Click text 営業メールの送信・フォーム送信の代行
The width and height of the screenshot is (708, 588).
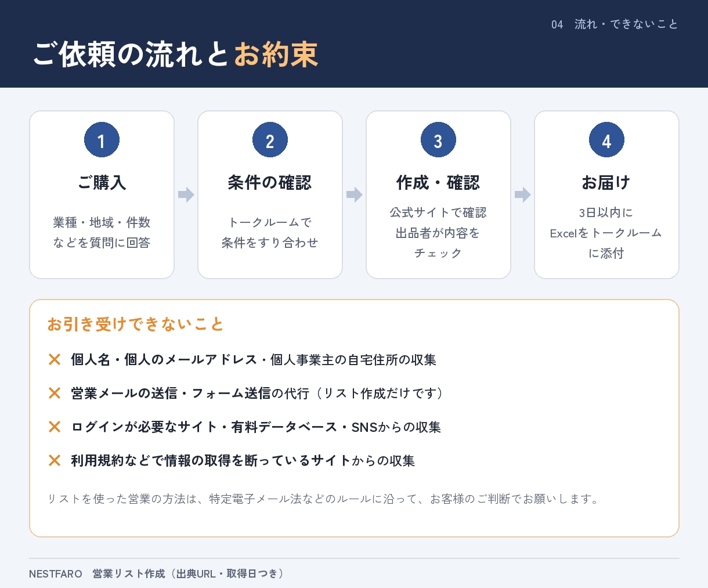190,394
